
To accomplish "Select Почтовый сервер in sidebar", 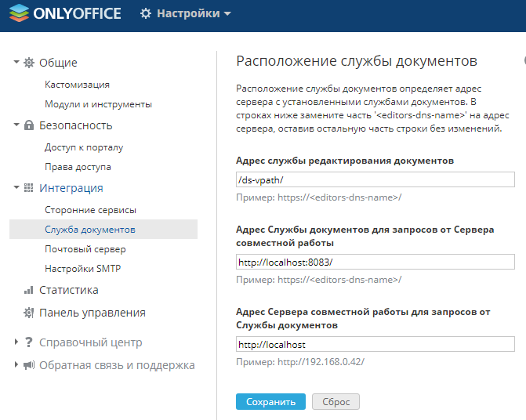I will [85, 249].
